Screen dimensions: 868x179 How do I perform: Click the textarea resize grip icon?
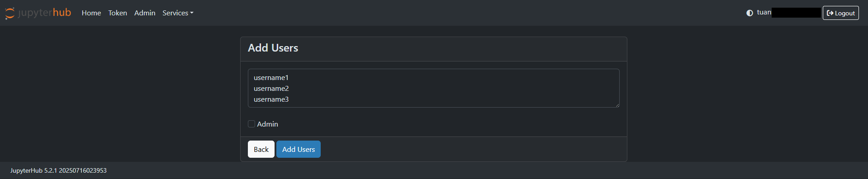(617, 105)
